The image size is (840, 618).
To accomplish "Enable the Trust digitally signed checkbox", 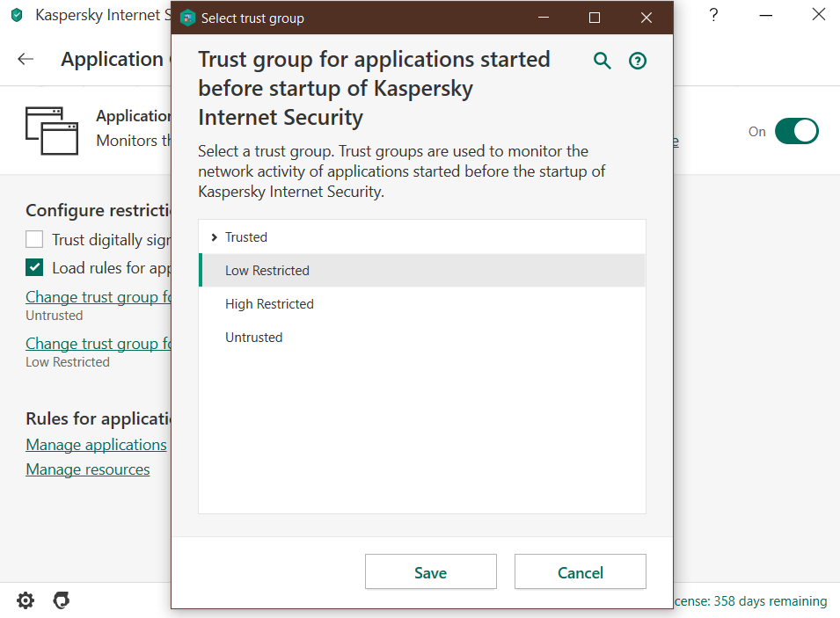I will click(34, 239).
